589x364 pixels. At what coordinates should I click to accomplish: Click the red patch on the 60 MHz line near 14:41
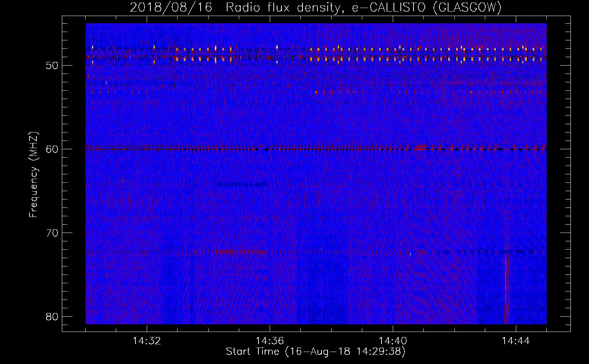point(421,147)
